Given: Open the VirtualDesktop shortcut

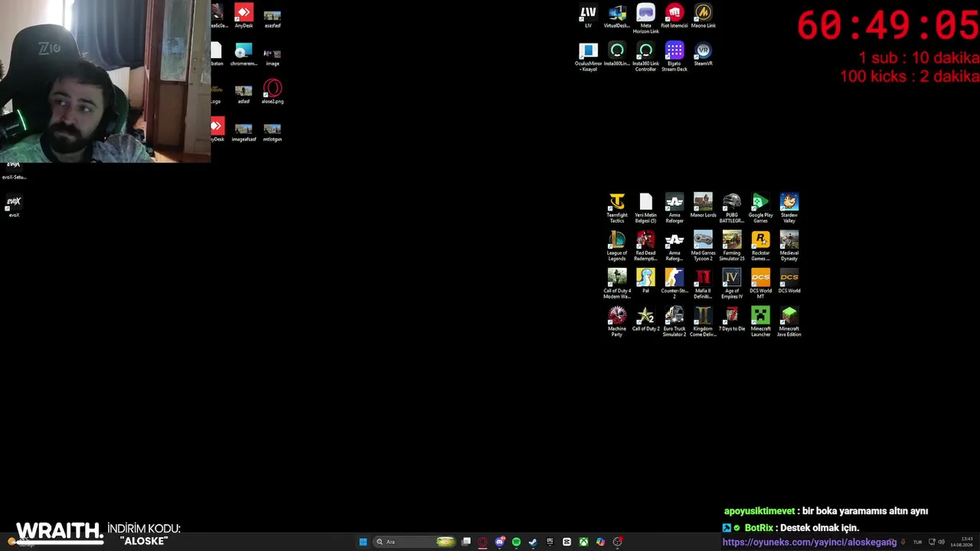Looking at the screenshot, I should coord(617,16).
